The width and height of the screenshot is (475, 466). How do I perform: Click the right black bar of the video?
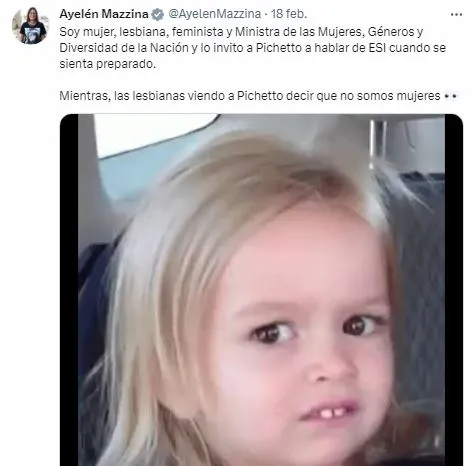pyautogui.click(x=454, y=290)
